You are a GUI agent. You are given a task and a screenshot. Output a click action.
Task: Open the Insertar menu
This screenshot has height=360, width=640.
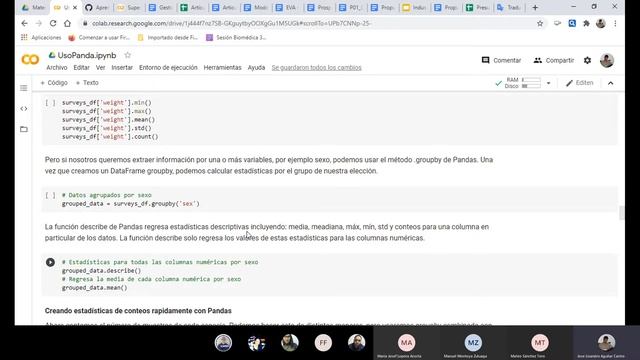122,68
